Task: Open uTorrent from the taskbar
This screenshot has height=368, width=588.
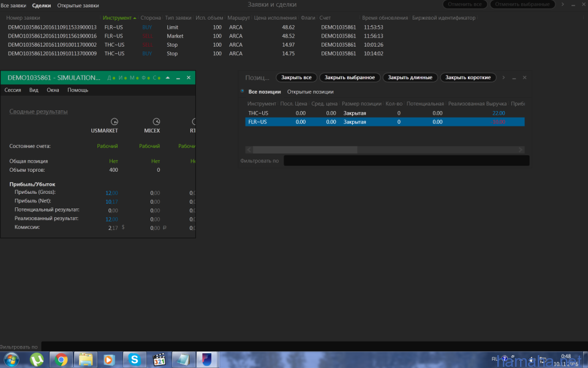Action: coord(36,359)
